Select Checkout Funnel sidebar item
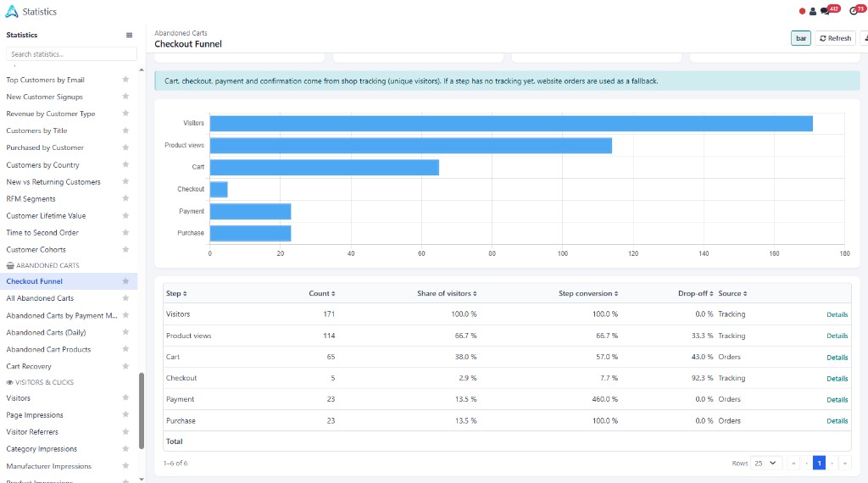 68,281
